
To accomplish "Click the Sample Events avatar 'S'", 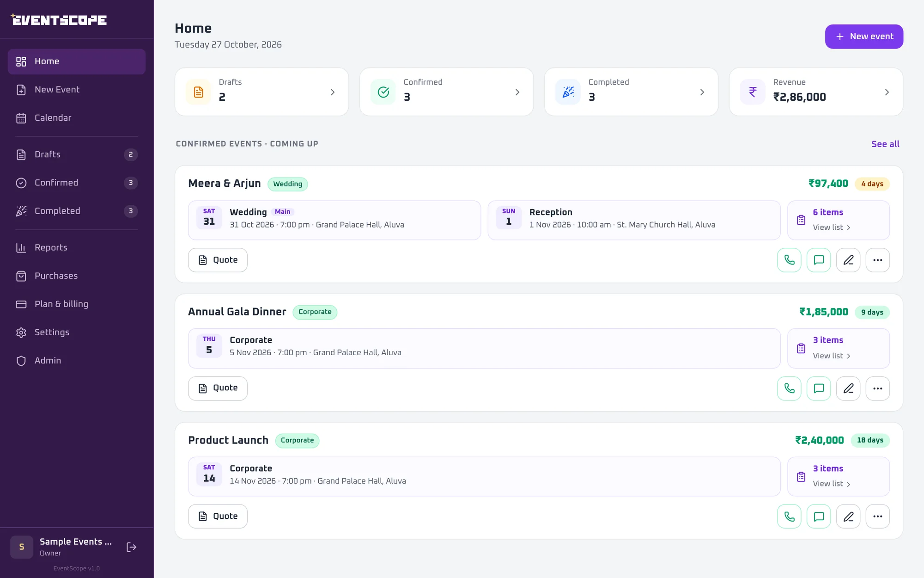I will coord(22,547).
